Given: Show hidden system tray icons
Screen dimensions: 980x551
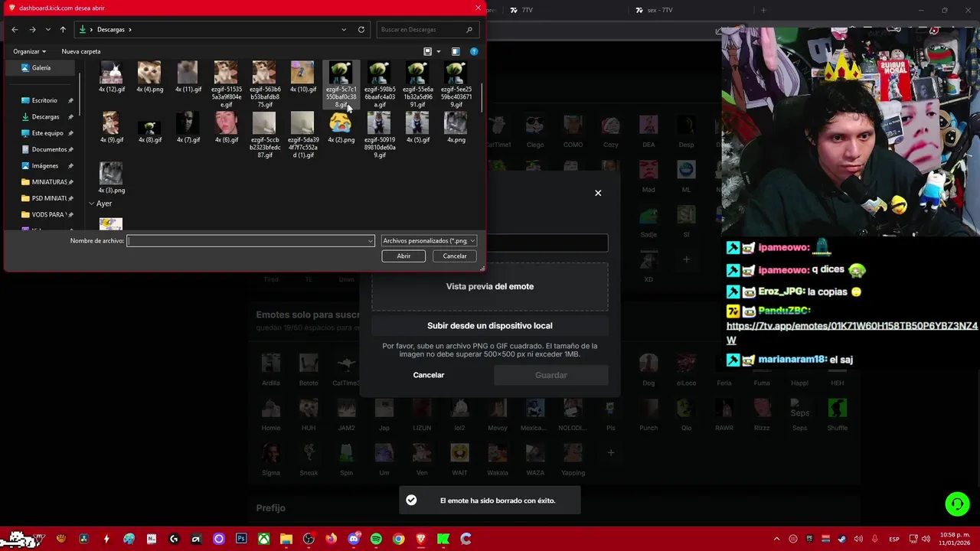Looking at the screenshot, I should click(776, 539).
